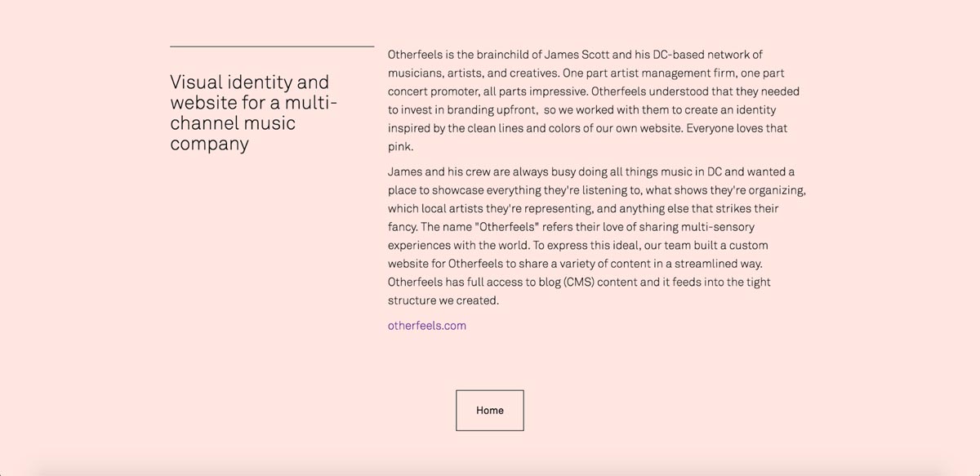Click the horizontal divider line above the heading
Image resolution: width=980 pixels, height=476 pixels.
272,47
